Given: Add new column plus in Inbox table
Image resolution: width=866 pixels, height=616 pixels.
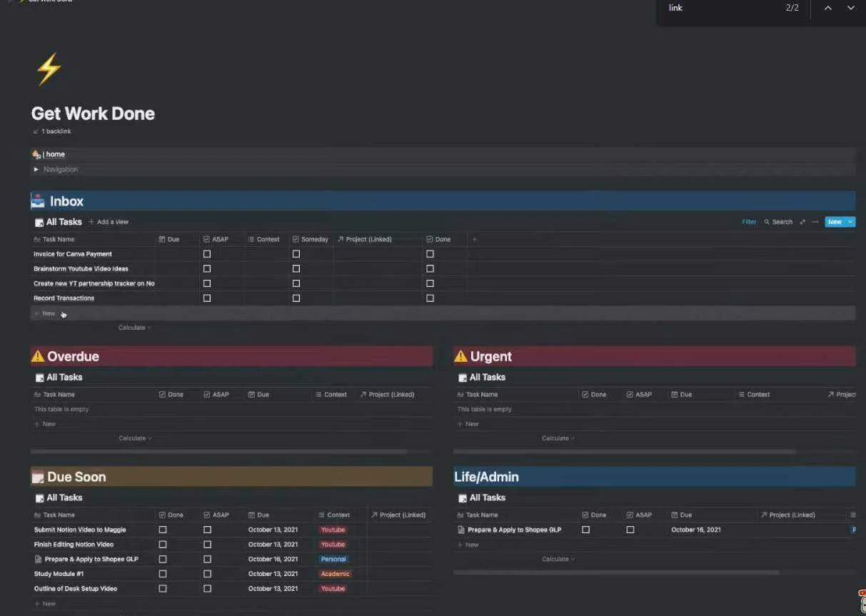Looking at the screenshot, I should 474,239.
